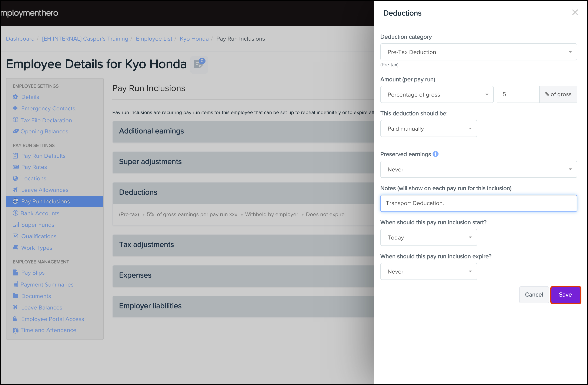588x385 pixels.
Task: Click the Tax File Declaration scales icon
Action: coord(15,120)
